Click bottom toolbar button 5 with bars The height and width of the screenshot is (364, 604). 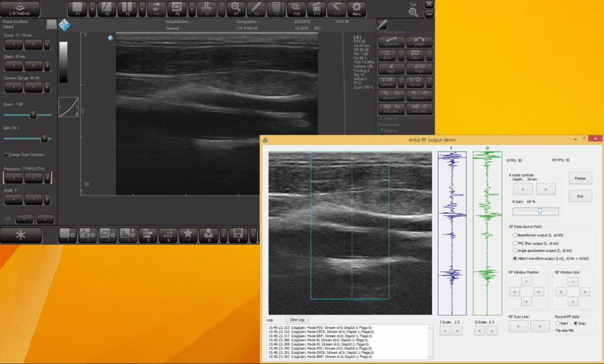148,235
